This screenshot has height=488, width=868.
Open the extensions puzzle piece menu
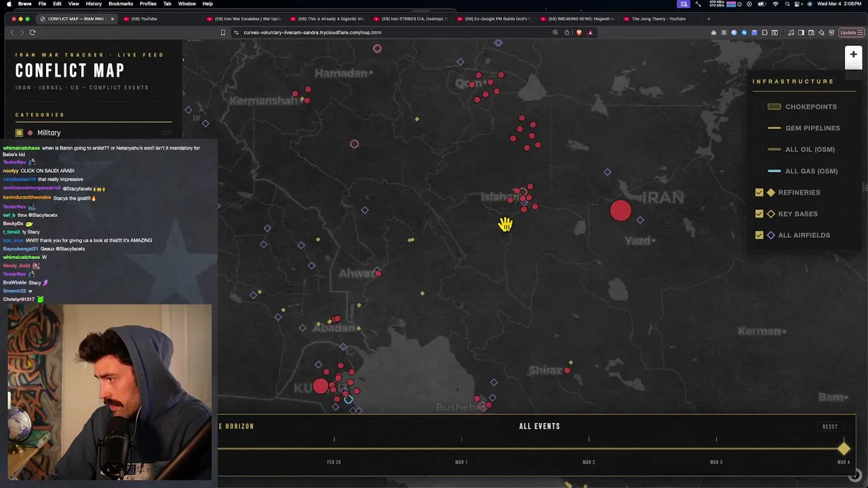764,33
